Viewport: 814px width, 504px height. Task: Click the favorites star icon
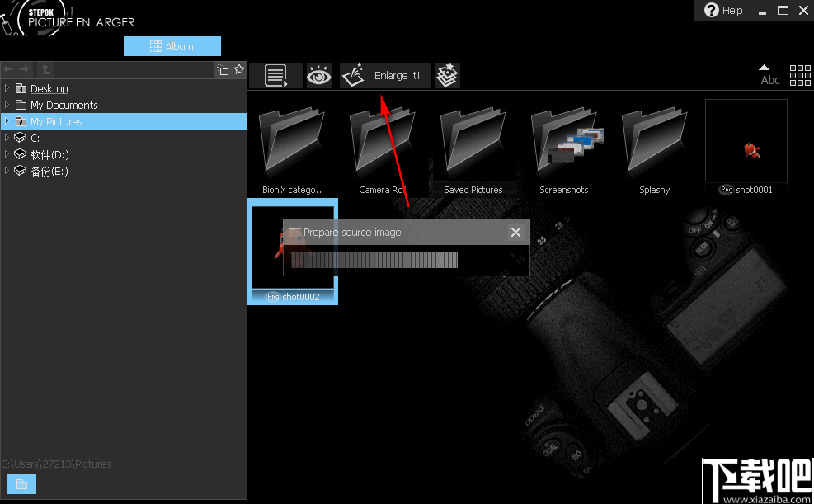click(x=239, y=69)
